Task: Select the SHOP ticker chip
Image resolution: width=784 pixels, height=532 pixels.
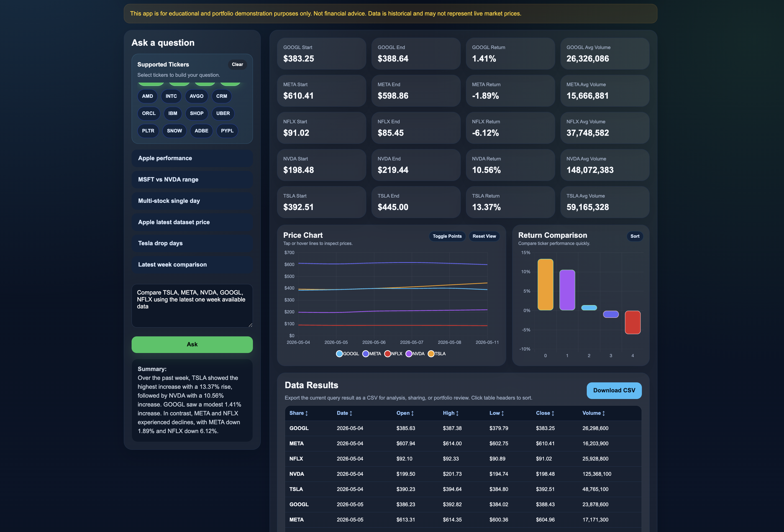Action: coord(197,113)
